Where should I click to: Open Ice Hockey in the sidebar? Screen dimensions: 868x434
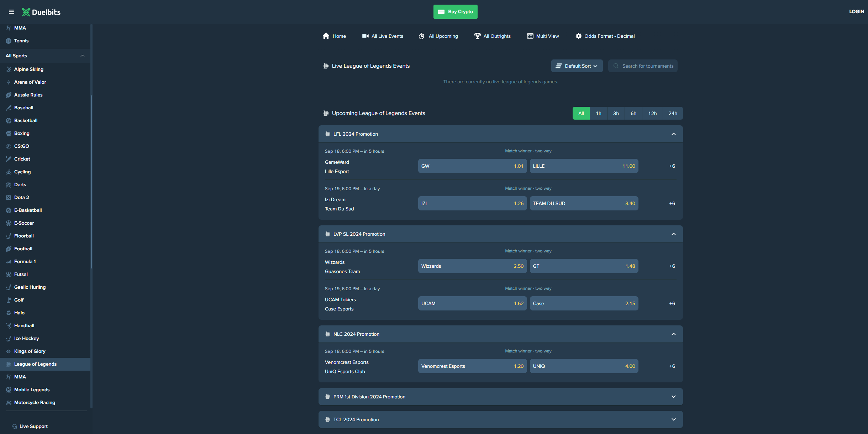point(45,339)
